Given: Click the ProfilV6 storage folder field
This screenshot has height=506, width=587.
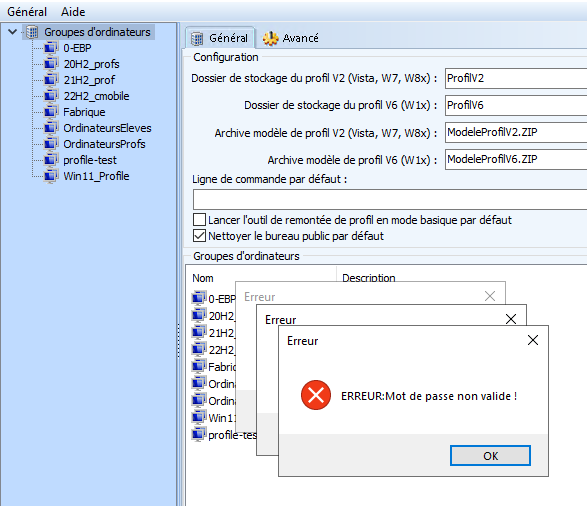Looking at the screenshot, I should [x=516, y=105].
